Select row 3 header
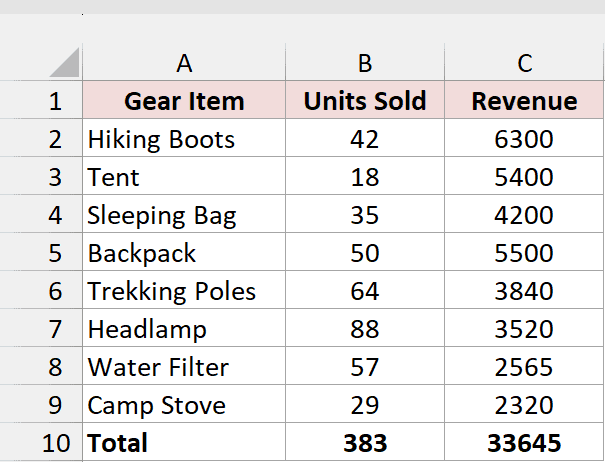 pyautogui.click(x=41, y=176)
